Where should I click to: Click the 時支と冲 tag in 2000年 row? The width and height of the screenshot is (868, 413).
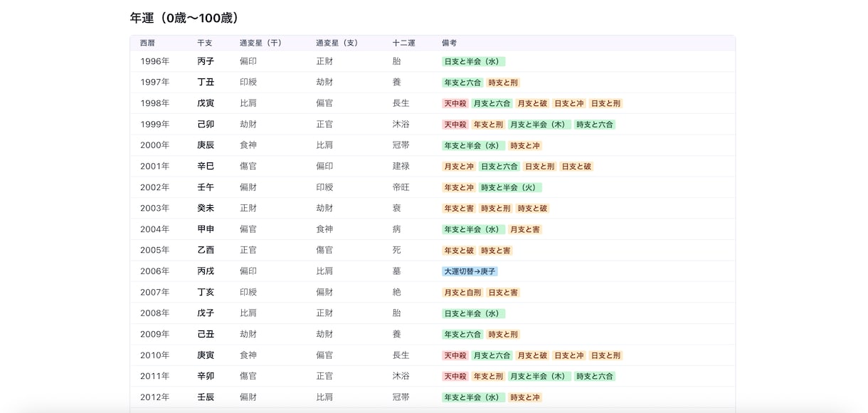(x=525, y=146)
